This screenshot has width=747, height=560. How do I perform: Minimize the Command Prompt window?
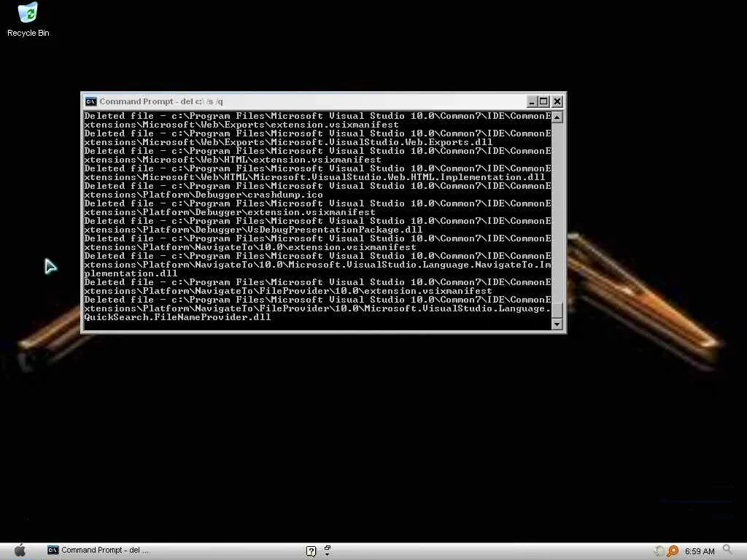(x=532, y=101)
